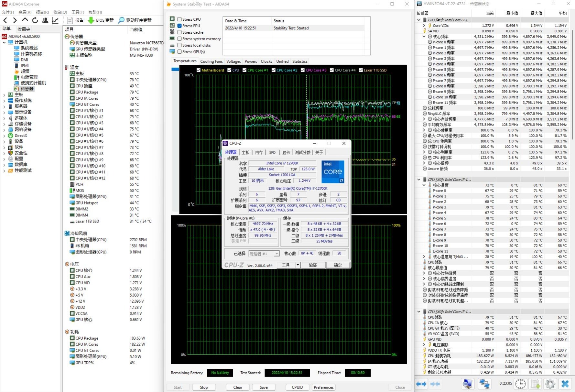Expand the 主板 tree node

pos(4,95)
